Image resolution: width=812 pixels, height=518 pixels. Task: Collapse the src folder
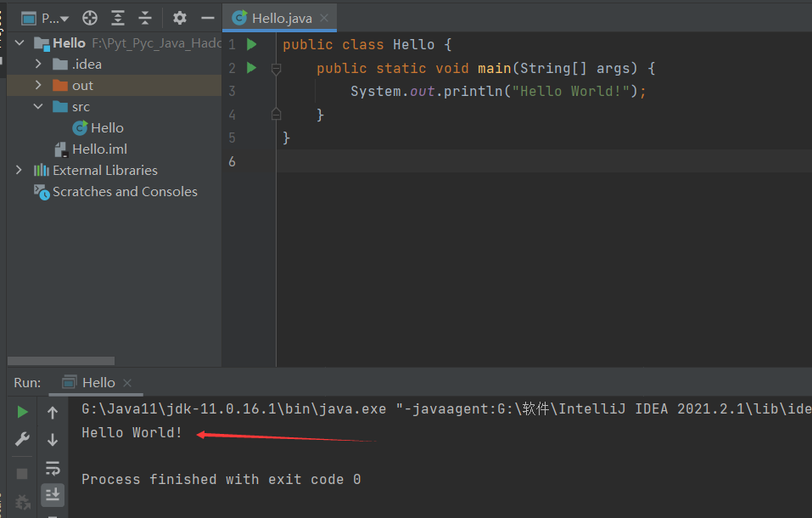tap(38, 106)
